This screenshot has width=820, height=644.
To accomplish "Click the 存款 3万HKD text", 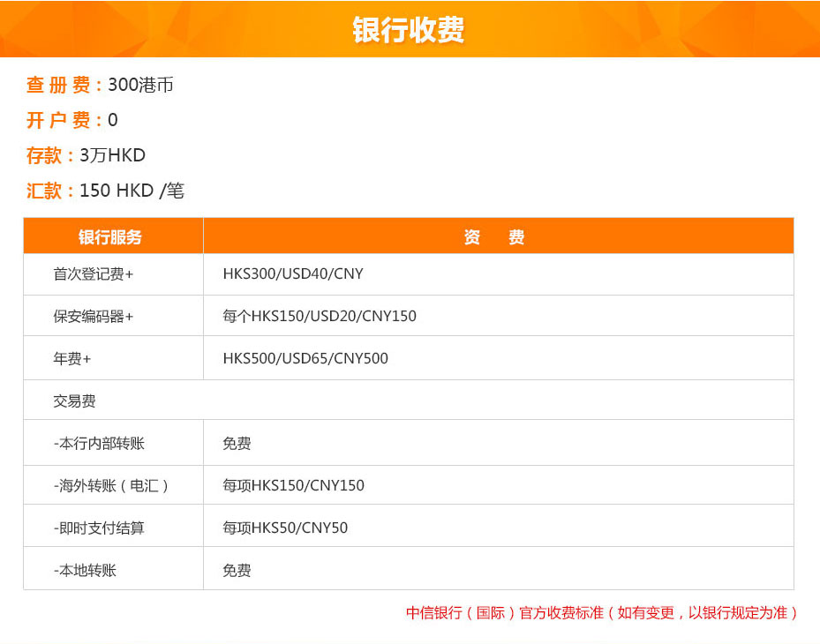I will point(88,154).
